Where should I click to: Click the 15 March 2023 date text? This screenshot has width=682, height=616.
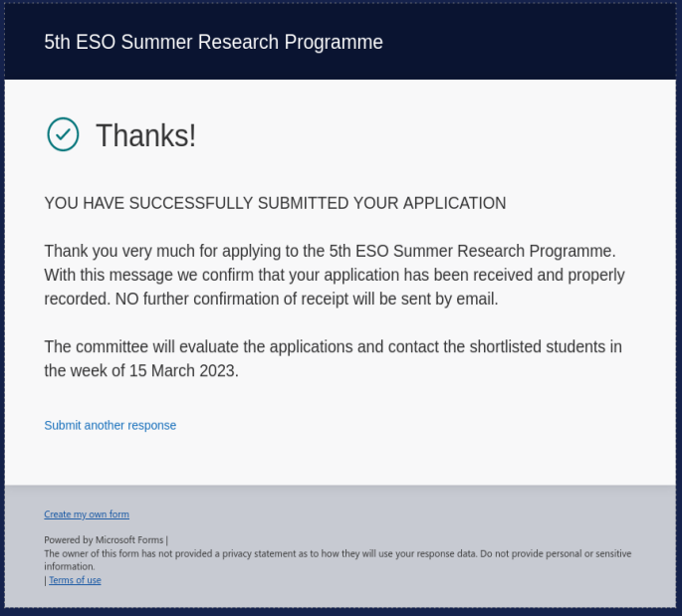click(x=182, y=371)
